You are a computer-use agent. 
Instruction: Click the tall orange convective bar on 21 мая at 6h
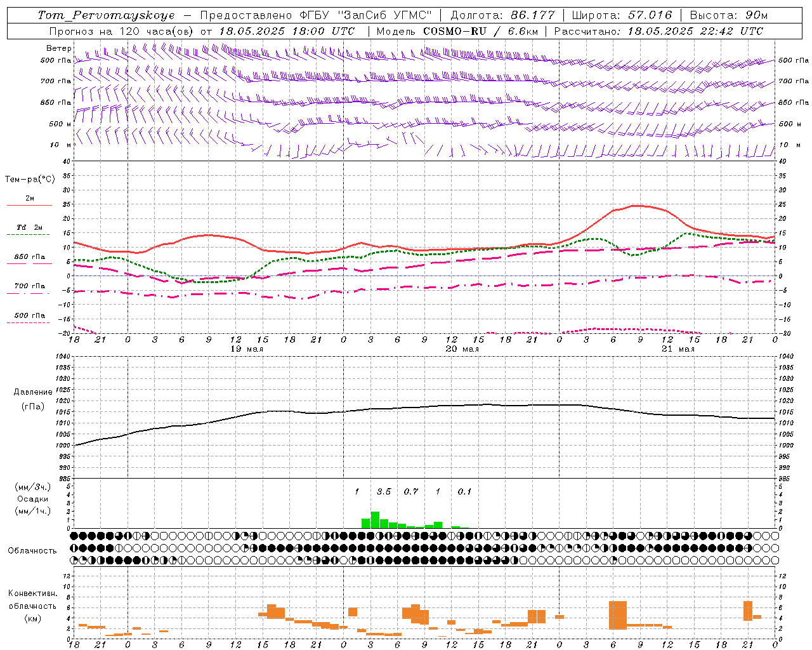pyautogui.click(x=618, y=615)
